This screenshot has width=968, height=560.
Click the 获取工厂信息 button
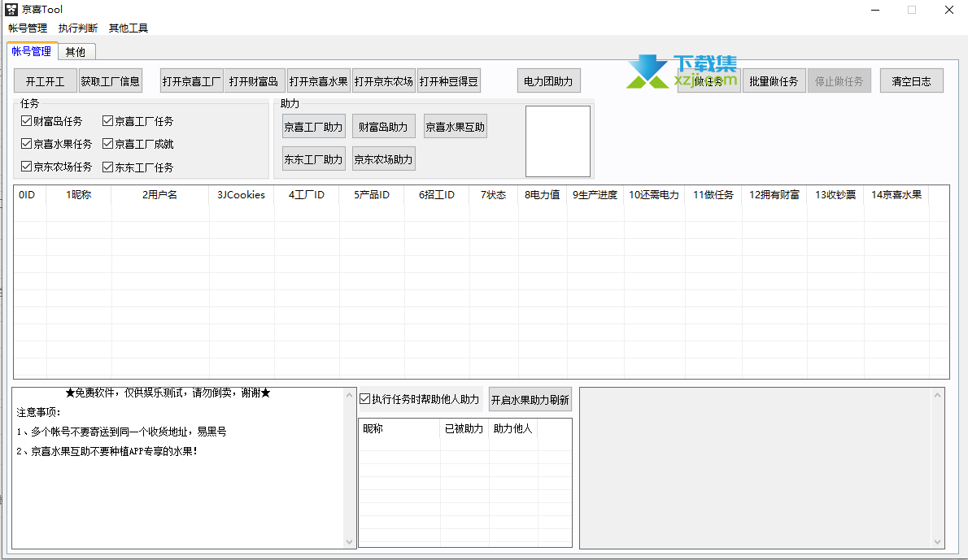pos(111,80)
